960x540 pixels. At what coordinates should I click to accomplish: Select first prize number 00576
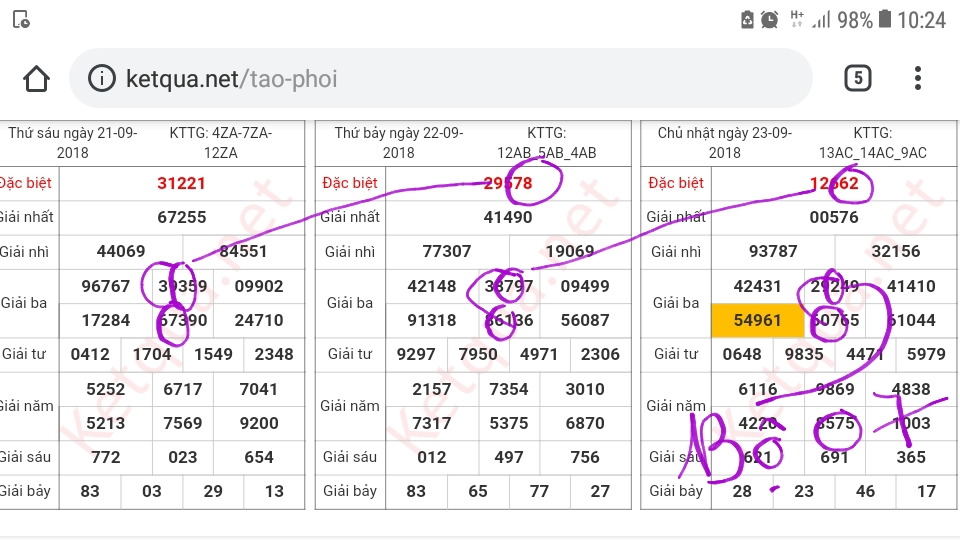click(x=834, y=217)
